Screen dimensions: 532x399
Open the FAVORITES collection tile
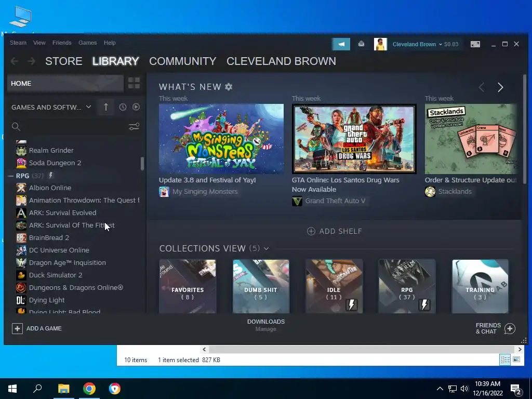point(188,286)
